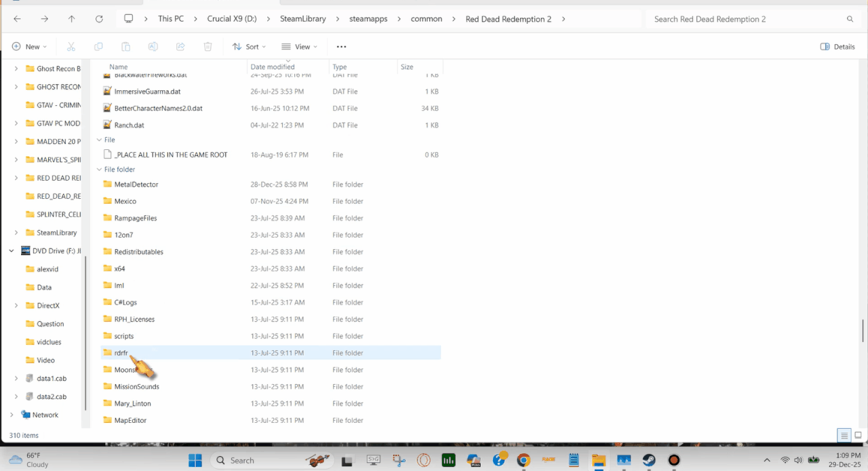This screenshot has height=471, width=868.
Task: Go to the common breadcrumb
Action: pyautogui.click(x=427, y=19)
